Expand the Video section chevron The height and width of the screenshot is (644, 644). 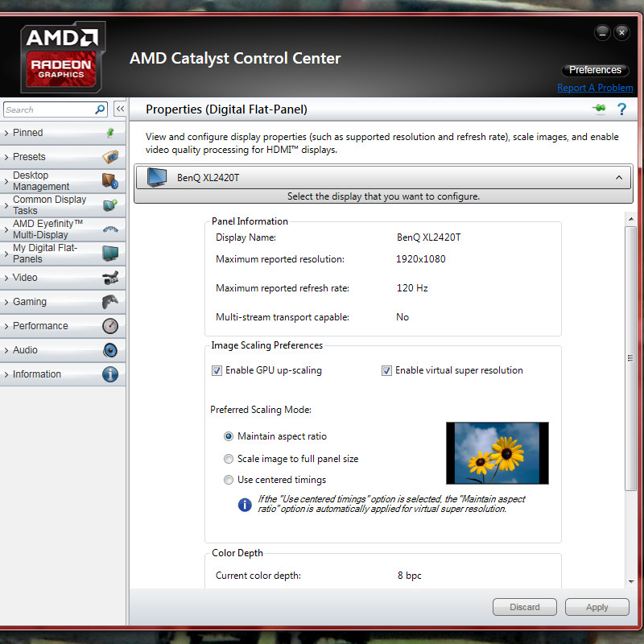[x=6, y=278]
